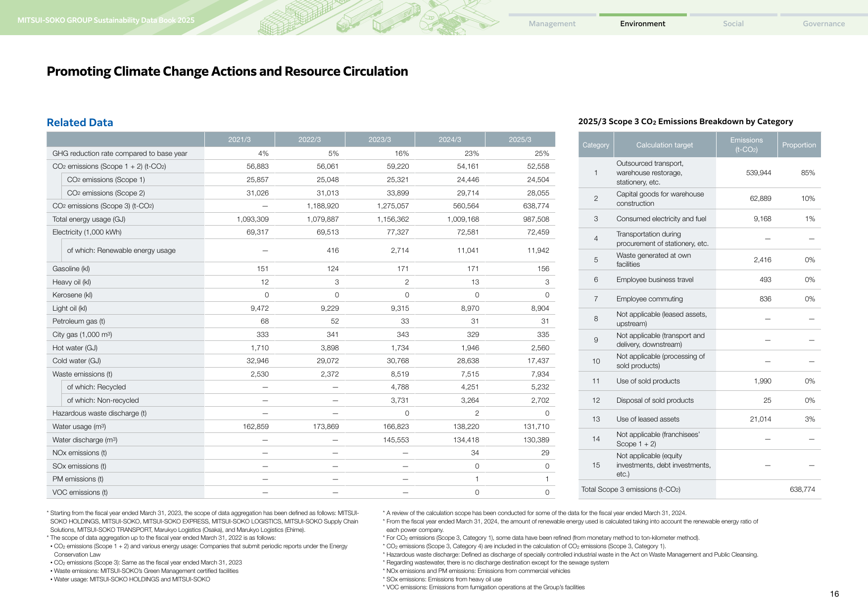Click the 85% proportion cell
The height and width of the screenshot is (614, 868).
coord(808,173)
